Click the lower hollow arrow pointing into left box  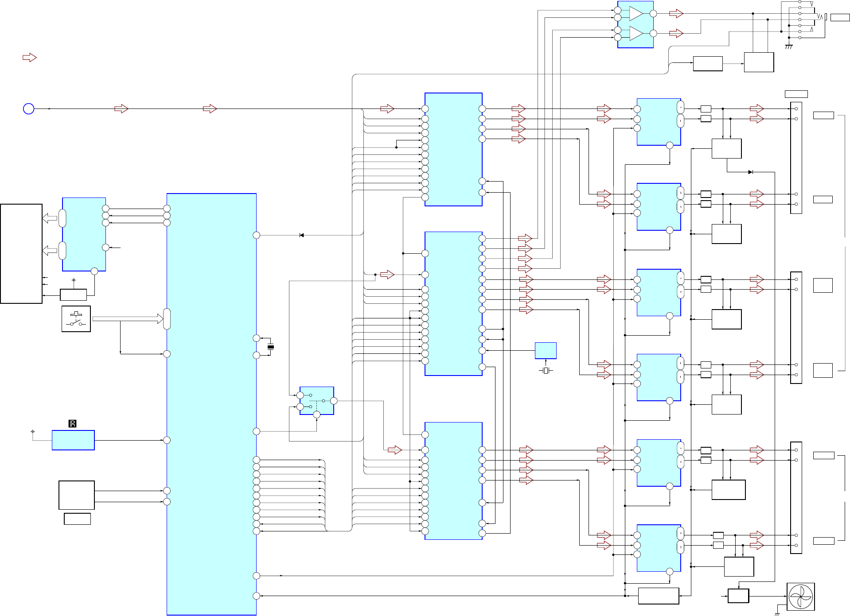pos(50,251)
